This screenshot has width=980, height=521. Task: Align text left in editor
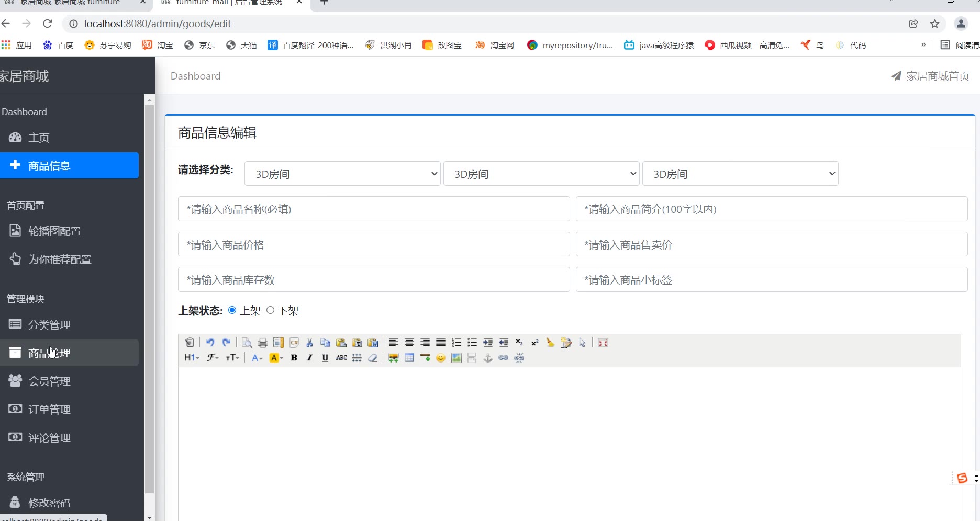tap(394, 343)
